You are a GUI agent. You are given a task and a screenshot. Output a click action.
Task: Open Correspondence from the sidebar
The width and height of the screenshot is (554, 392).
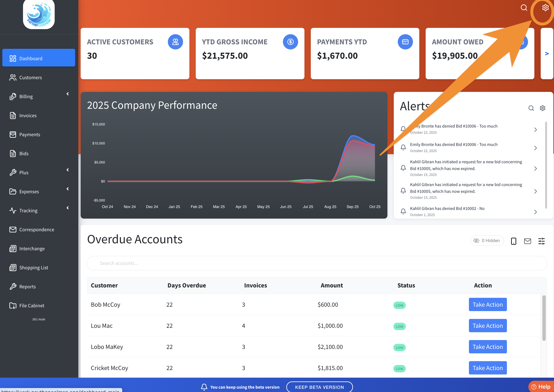coord(37,230)
